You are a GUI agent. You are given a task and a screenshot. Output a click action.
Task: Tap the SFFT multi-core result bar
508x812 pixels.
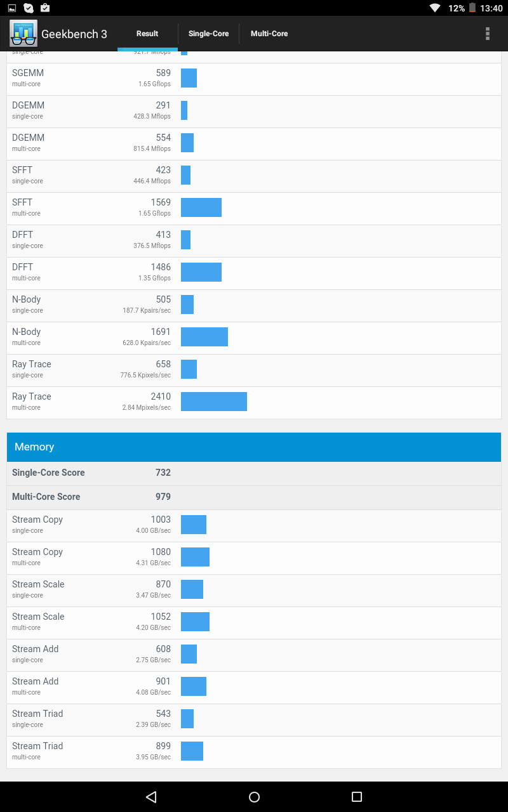tap(201, 207)
